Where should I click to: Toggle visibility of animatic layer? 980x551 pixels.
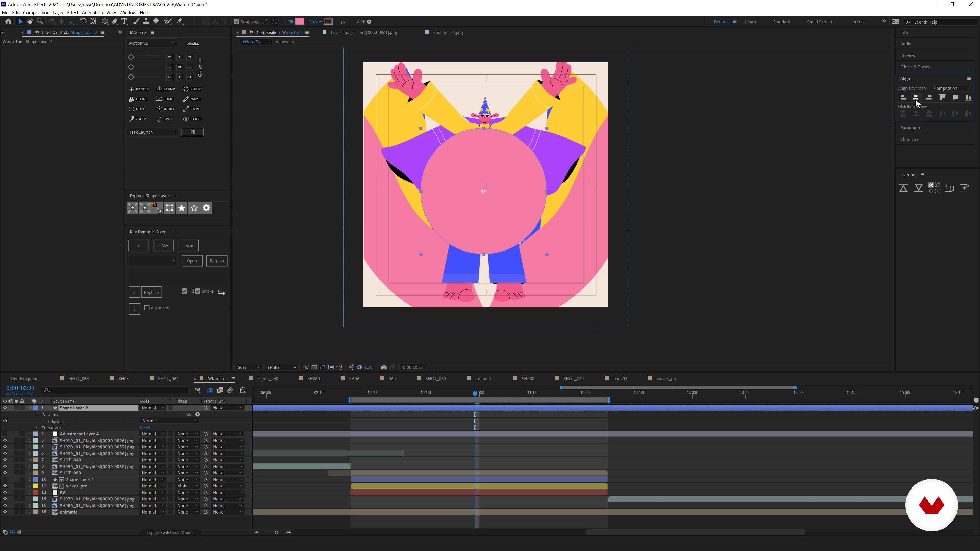(x=5, y=512)
